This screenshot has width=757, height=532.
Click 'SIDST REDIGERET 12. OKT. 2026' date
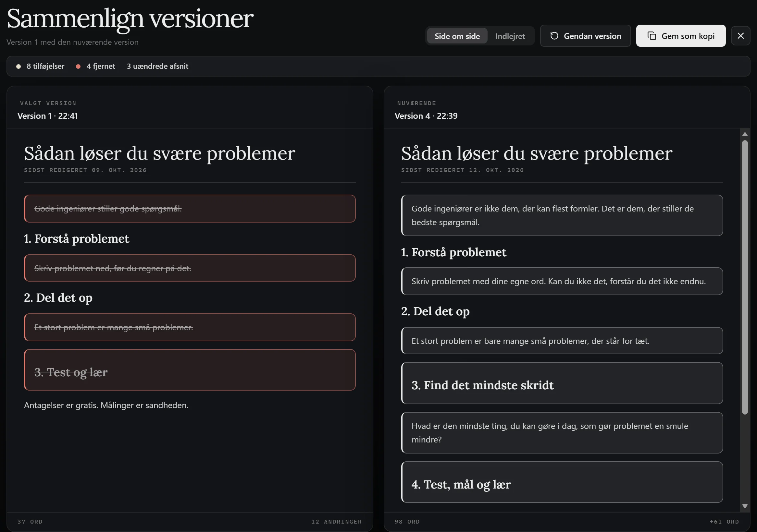tap(462, 170)
